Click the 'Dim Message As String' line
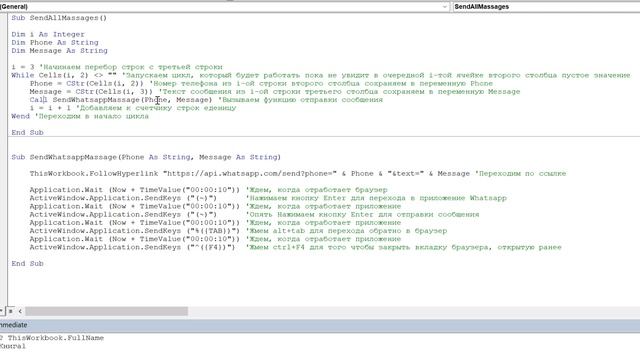640x360 pixels. pos(60,51)
